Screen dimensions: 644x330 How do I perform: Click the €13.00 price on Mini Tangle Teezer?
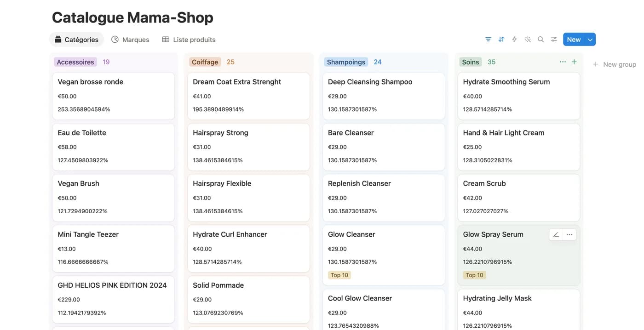[x=67, y=249]
